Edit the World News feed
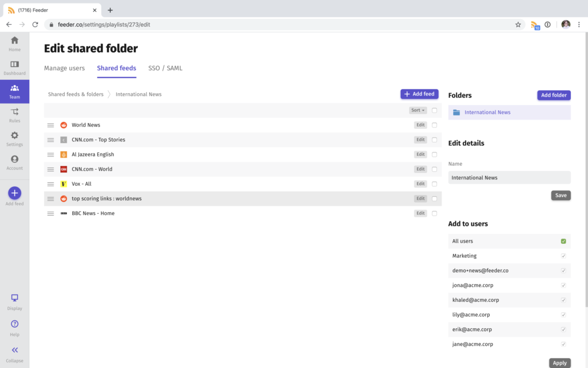The image size is (588, 368). click(x=420, y=125)
